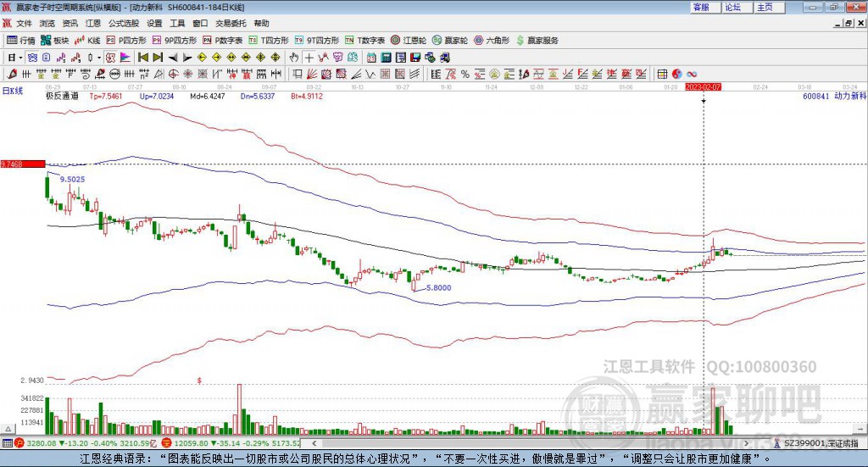
Task: Open the 江恩轮 Gann wheel tool
Action: pos(409,40)
